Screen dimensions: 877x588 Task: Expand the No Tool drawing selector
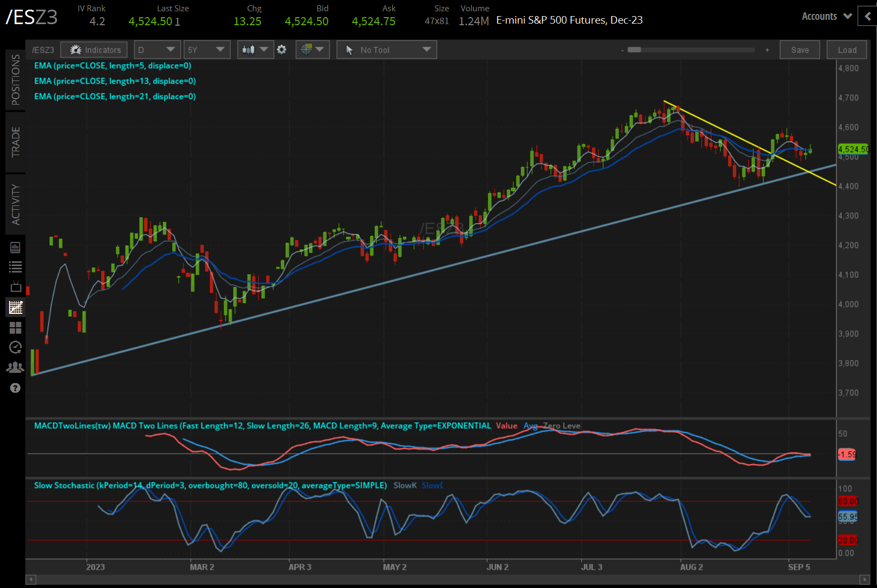click(387, 50)
